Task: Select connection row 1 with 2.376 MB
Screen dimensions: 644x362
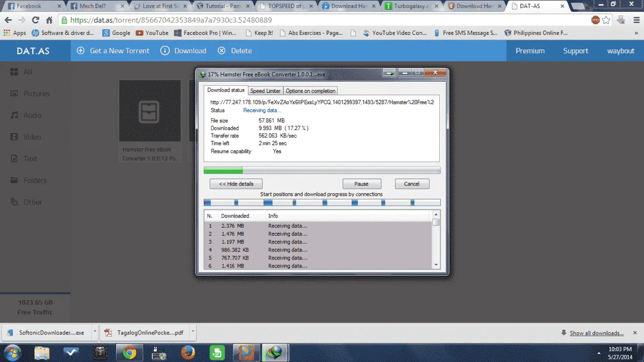Action: click(318, 226)
